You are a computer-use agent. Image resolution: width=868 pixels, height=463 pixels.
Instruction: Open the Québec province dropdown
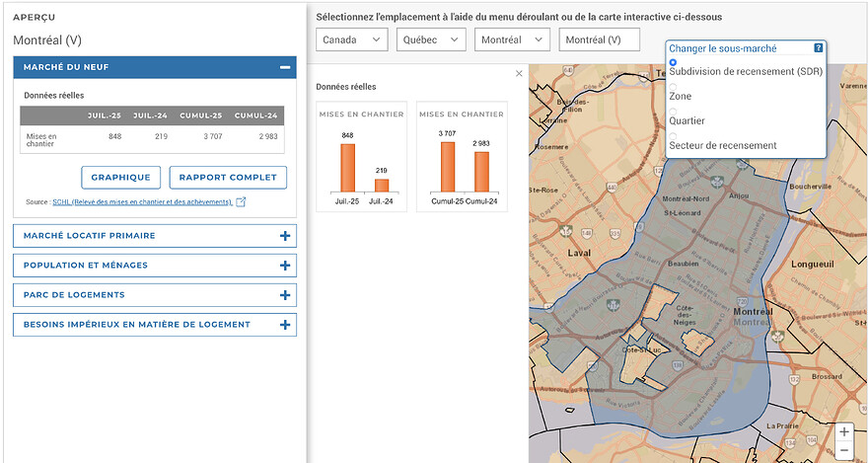click(x=431, y=39)
